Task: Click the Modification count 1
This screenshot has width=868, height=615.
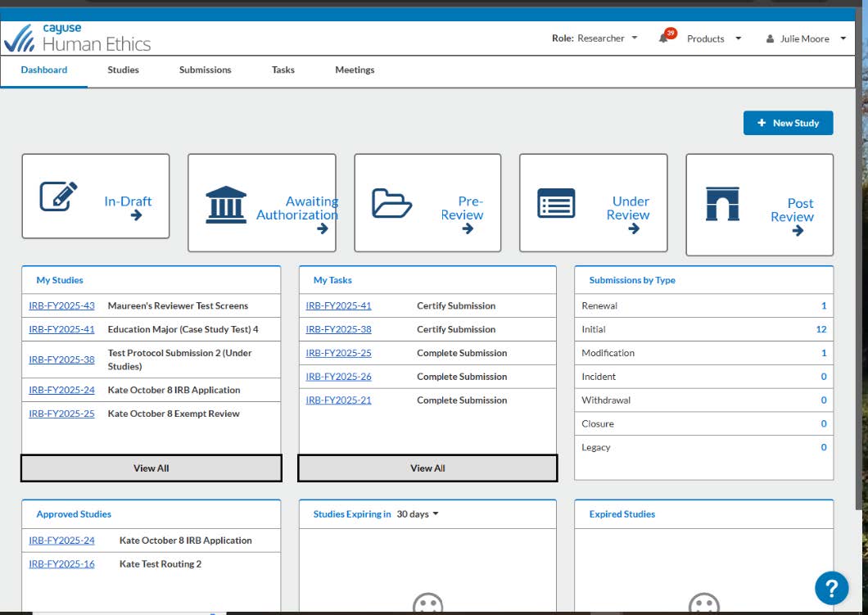Action: 824,353
